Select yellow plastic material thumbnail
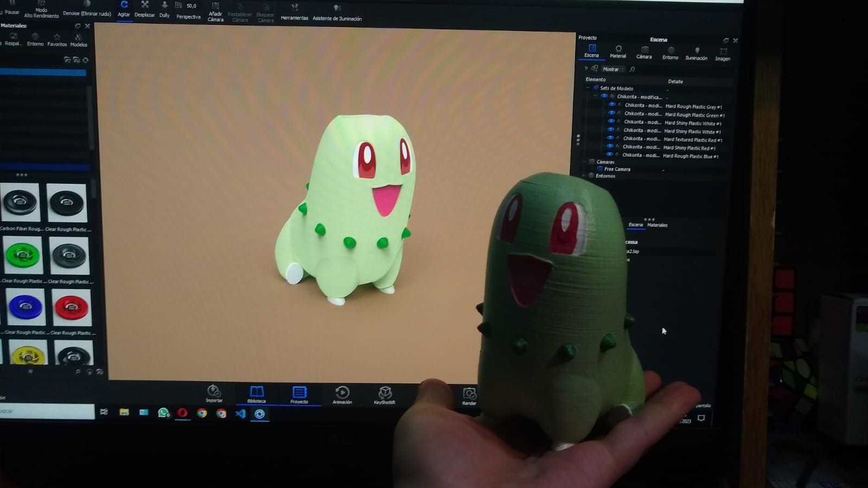Viewport: 868px width, 488px height. [28, 353]
